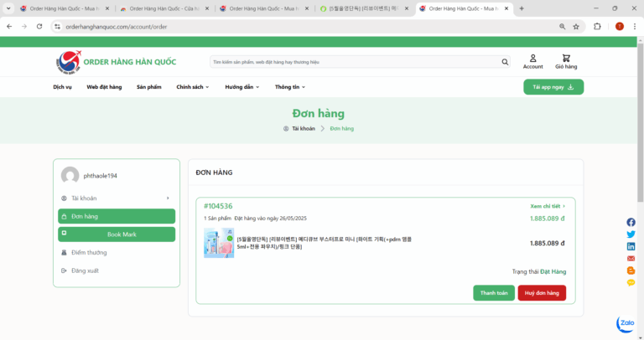
Task: Click the red Huỷ đơn hàng button
Action: click(541, 293)
